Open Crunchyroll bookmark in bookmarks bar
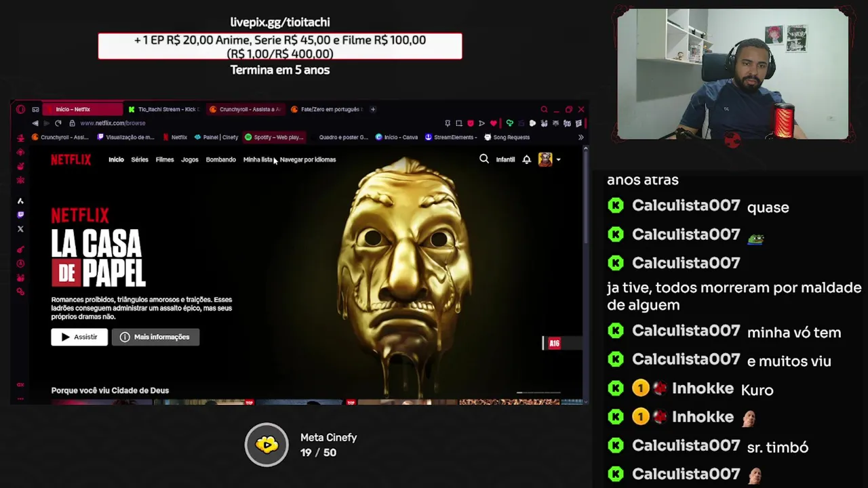Image resolution: width=868 pixels, height=488 pixels. [x=60, y=138]
